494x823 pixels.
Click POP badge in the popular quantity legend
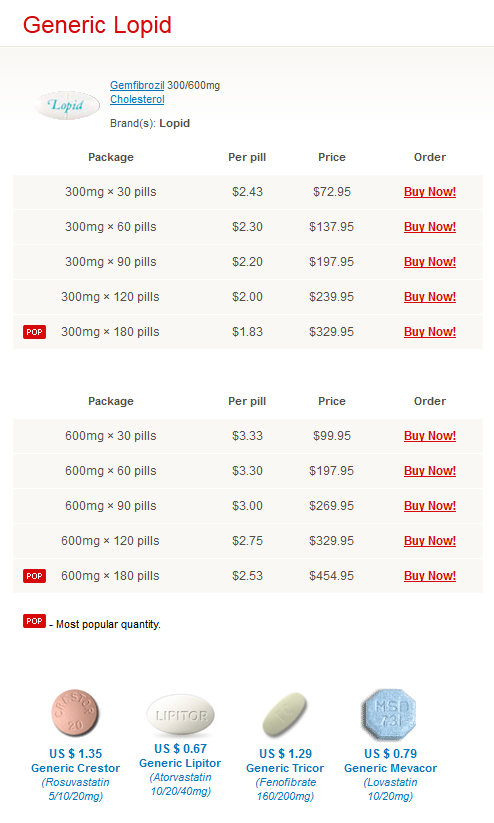(x=35, y=621)
